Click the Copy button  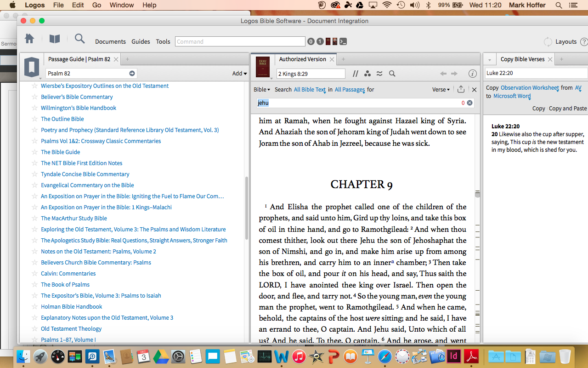pos(539,109)
